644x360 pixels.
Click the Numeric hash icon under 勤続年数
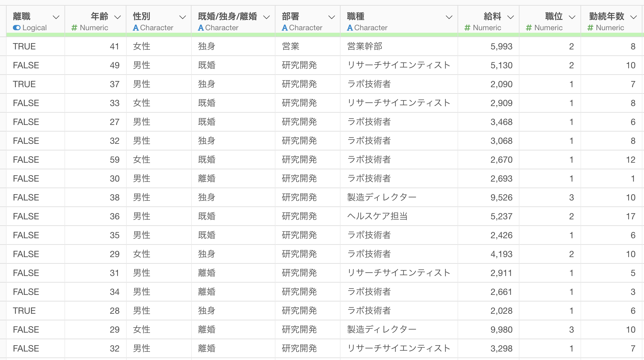[590, 28]
